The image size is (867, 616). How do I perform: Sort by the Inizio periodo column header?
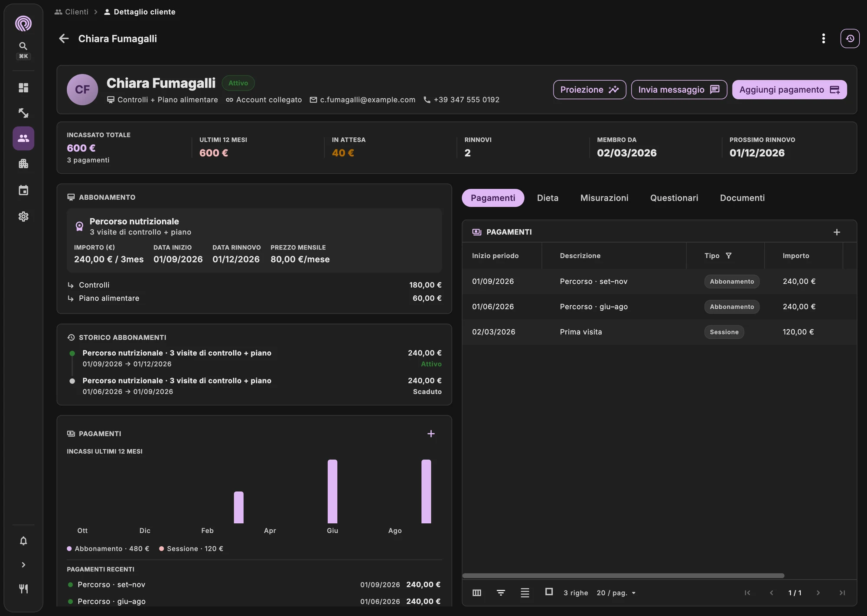[495, 256]
